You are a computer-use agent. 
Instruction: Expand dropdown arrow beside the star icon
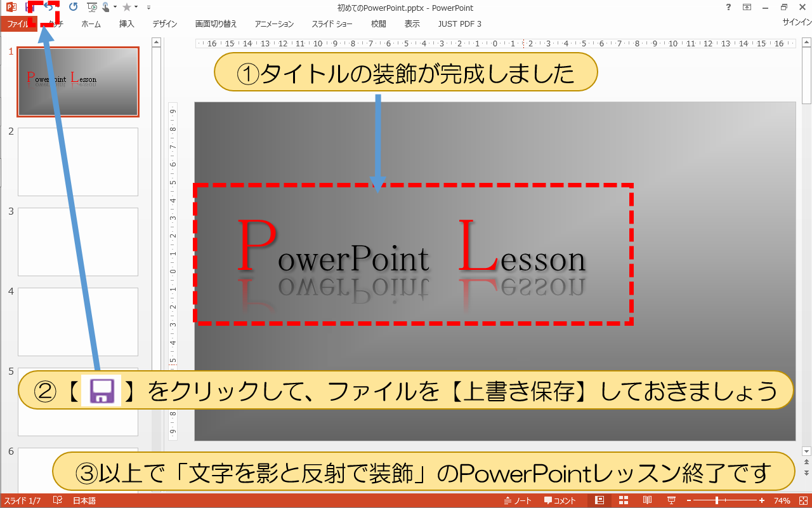[x=136, y=8]
